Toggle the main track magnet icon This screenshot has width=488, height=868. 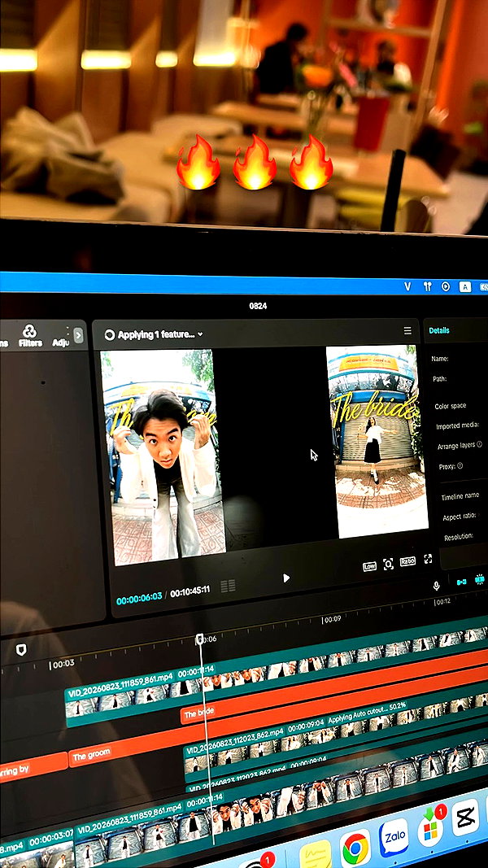[x=461, y=582]
